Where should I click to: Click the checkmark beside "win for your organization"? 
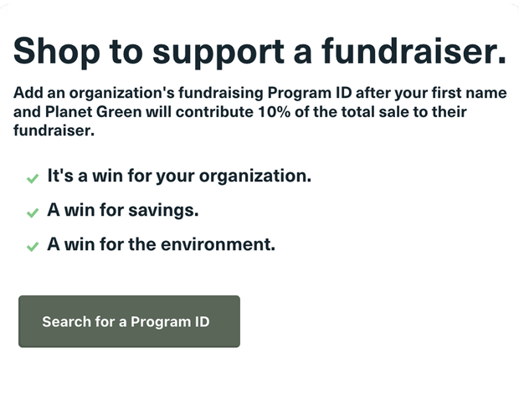(x=33, y=178)
